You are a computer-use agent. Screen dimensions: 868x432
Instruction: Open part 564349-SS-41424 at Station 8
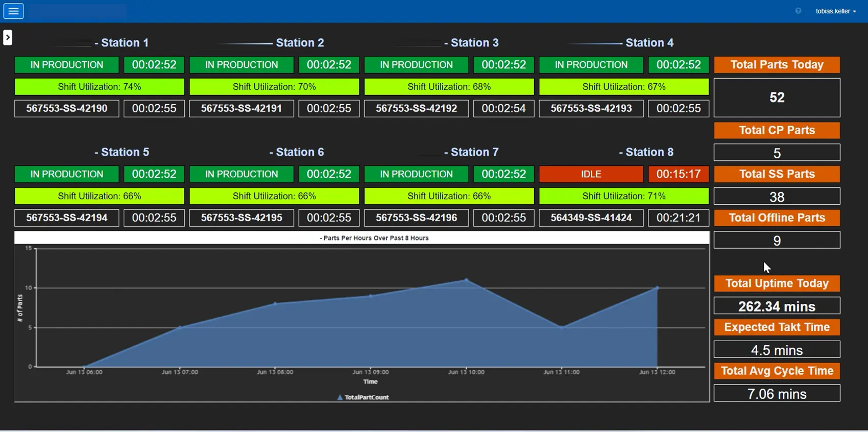coord(591,218)
